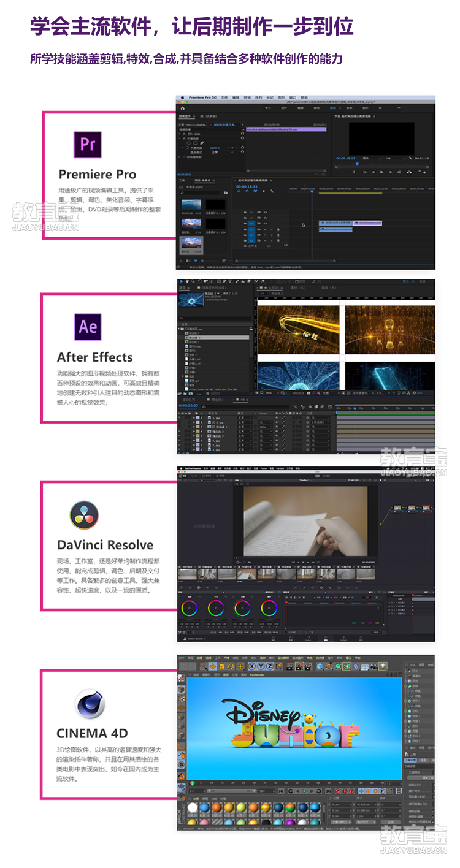Click the Cinema 4D logo sphere icon

[x=90, y=704]
